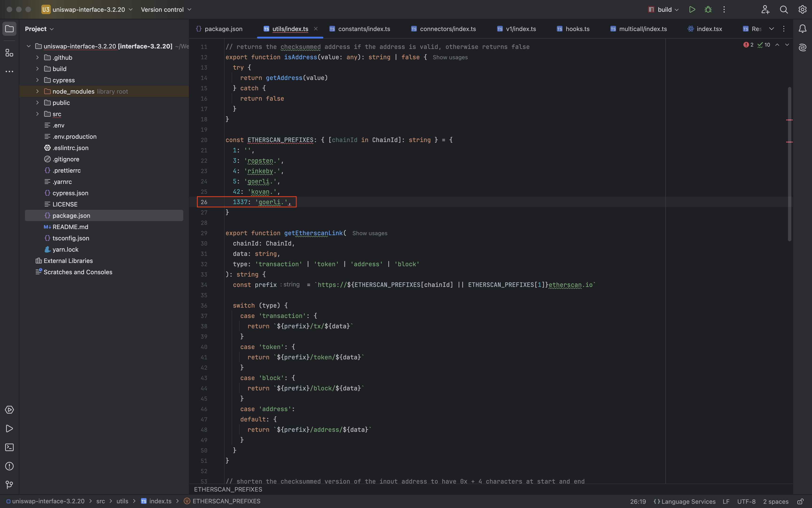
Task: Click ETHERSCAN_PREFIXES breadcrumb in status bar
Action: [x=222, y=501]
